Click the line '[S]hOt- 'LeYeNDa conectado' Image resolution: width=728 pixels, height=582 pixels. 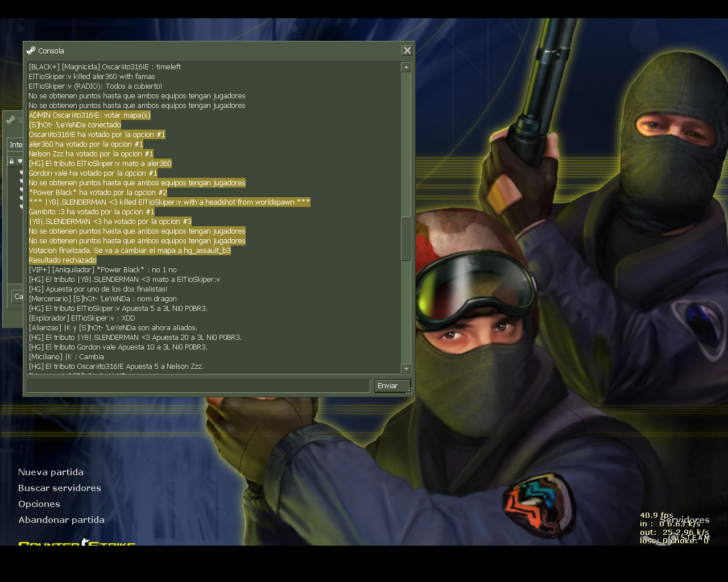(75, 125)
